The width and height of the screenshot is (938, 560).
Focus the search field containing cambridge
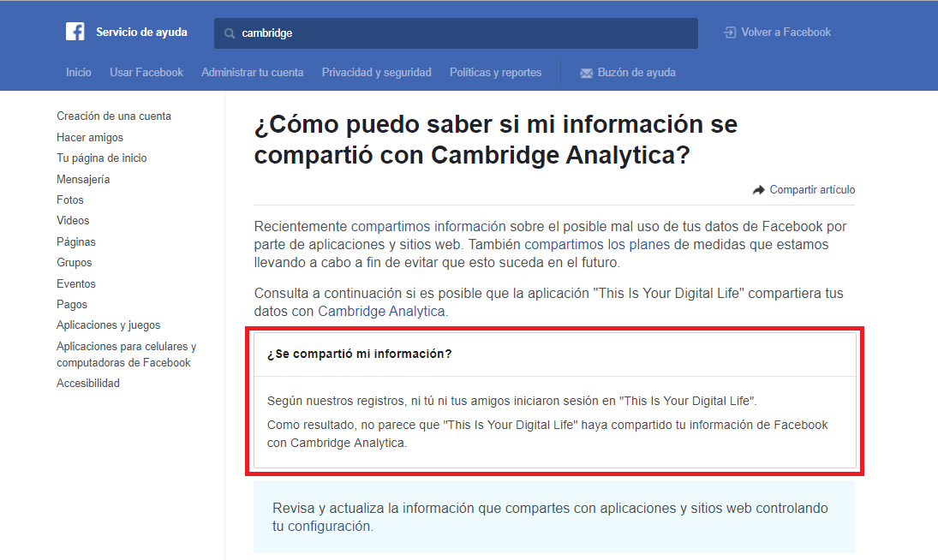tap(456, 33)
